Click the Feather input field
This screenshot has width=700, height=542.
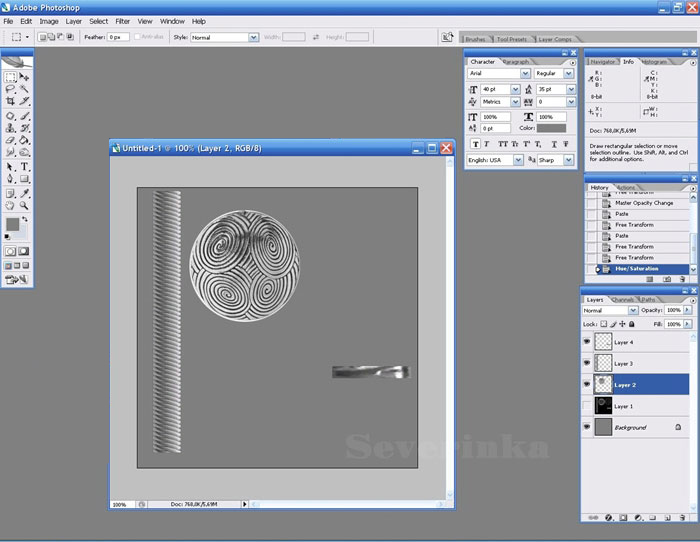pyautogui.click(x=121, y=38)
